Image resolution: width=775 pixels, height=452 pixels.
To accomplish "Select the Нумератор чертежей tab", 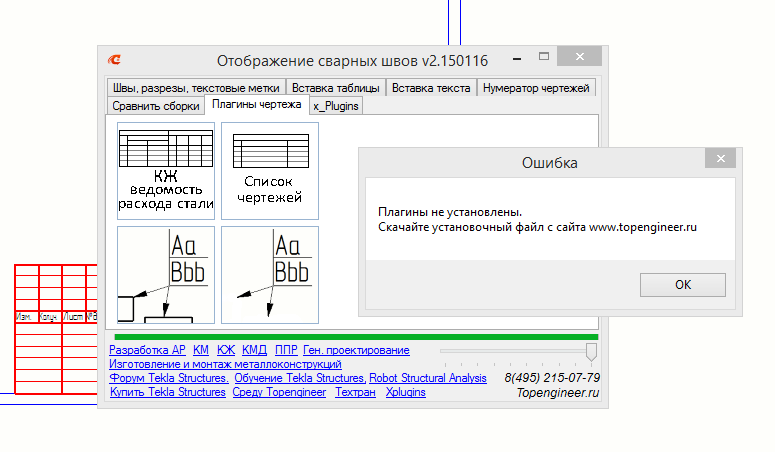I will (x=538, y=88).
